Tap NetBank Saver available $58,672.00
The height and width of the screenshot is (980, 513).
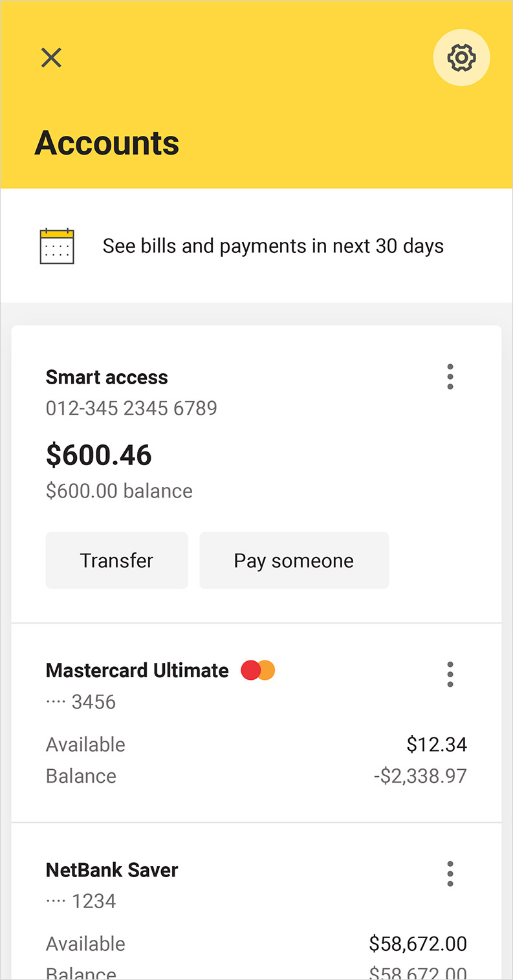418,944
